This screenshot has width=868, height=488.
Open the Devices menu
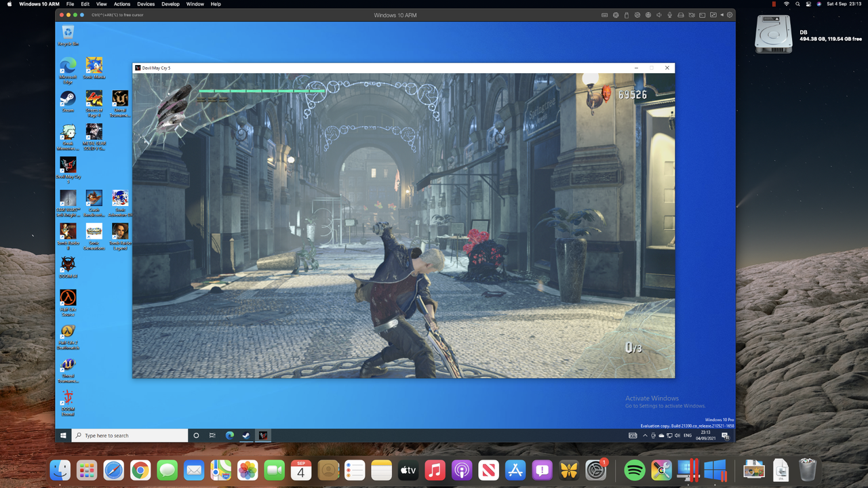tap(146, 4)
